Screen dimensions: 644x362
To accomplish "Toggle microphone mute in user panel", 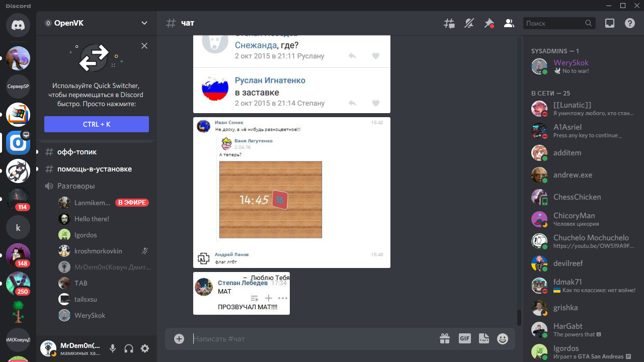I will tap(113, 348).
